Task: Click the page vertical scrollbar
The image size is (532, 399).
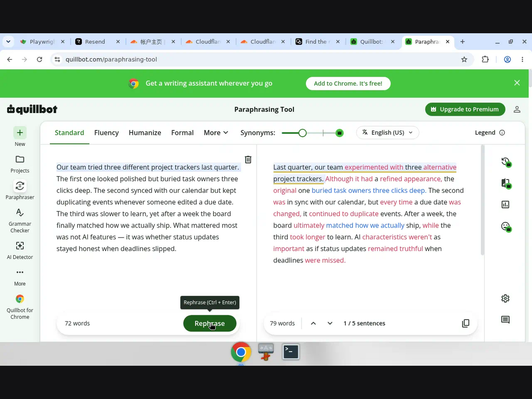Action: pos(530,78)
